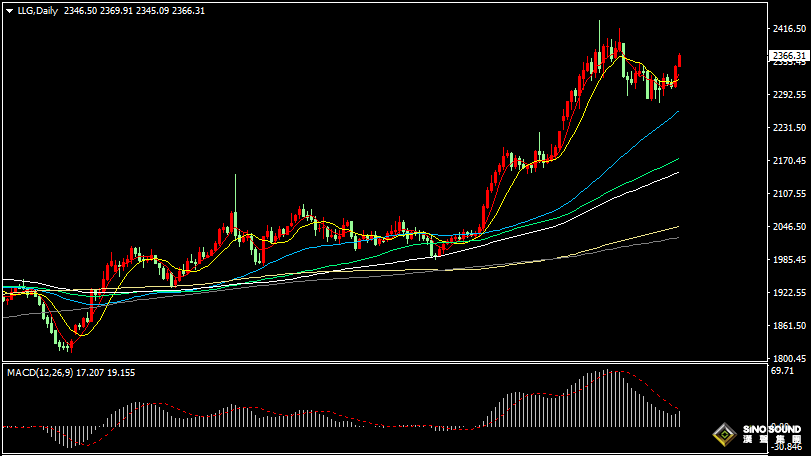Click the 2416.05 price axis label

788,30
